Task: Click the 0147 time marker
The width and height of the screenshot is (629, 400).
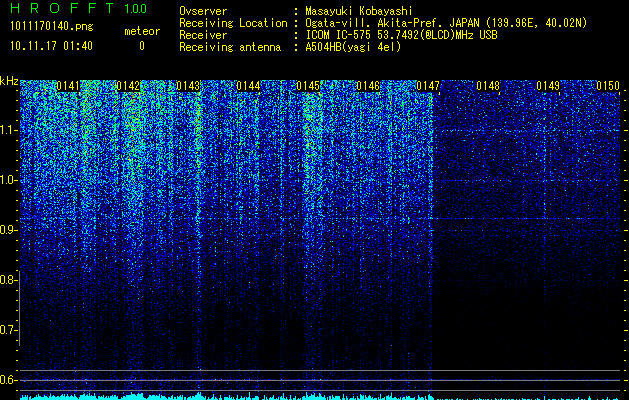Action: click(428, 86)
